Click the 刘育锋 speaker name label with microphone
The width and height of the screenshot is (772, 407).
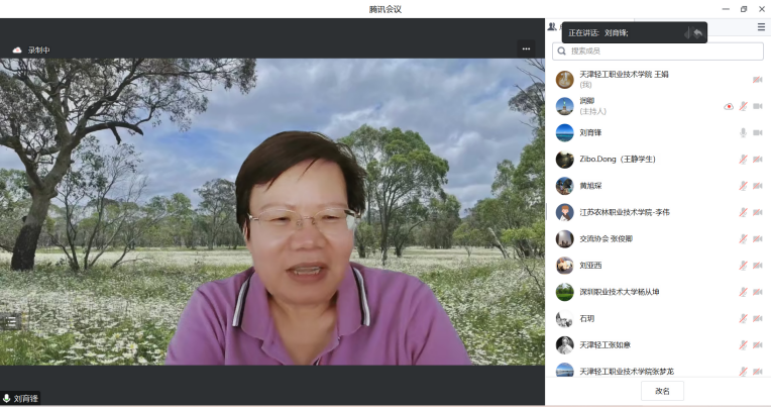tap(21, 398)
